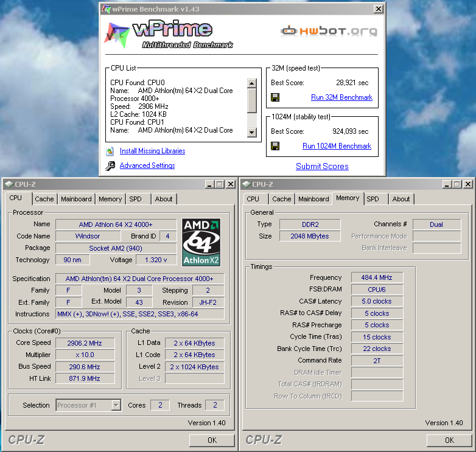Image resolution: width=476 pixels, height=452 pixels.
Task: Close the wPrime Benchmark window
Action: pyautogui.click(x=378, y=9)
